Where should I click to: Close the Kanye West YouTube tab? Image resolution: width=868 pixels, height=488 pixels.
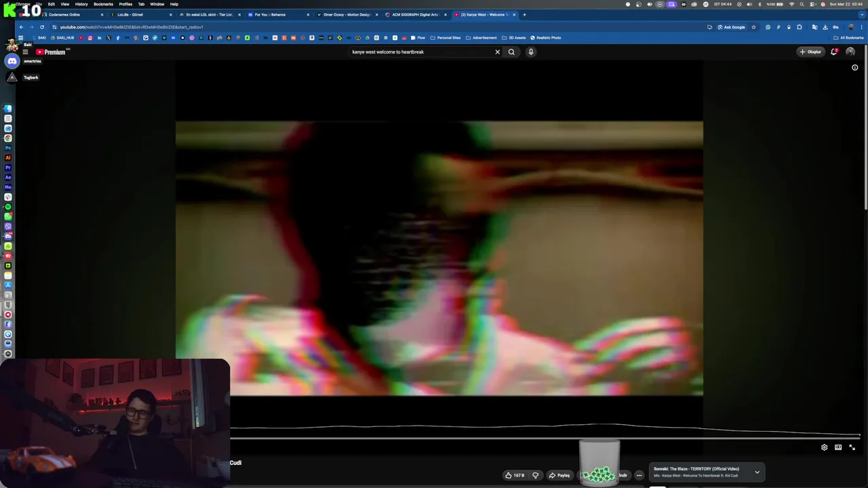point(514,14)
